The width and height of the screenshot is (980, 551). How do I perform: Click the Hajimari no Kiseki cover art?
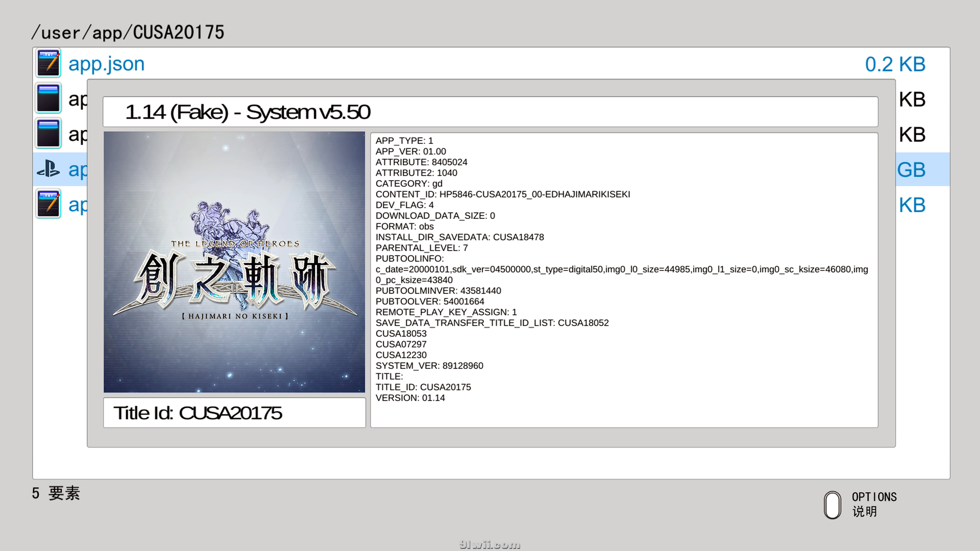click(234, 262)
